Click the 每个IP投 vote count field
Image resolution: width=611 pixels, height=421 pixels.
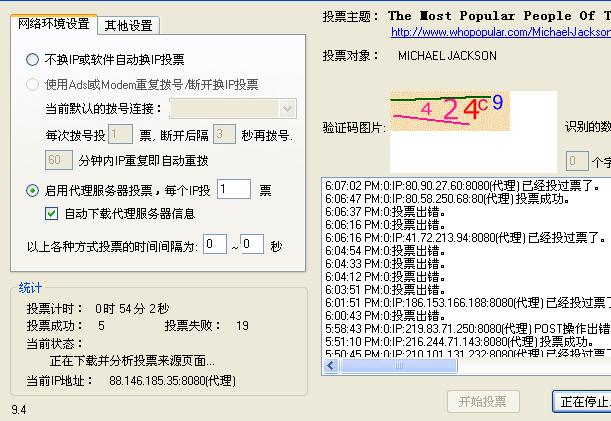(x=233, y=189)
